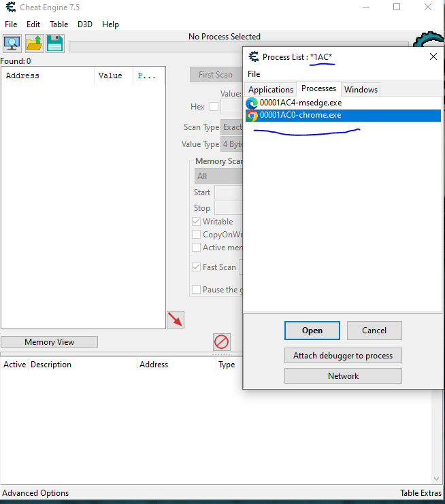Click the Cheat Engine title bar icon
This screenshot has width=445, height=504.
coord(11,7)
